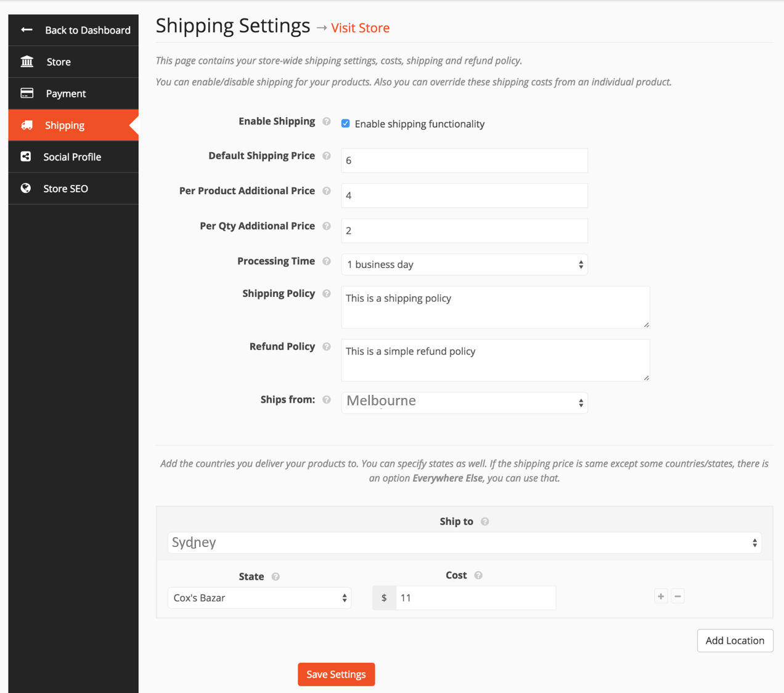
Task: Open the State dropdown showing Cox's Bazar
Action: point(259,598)
